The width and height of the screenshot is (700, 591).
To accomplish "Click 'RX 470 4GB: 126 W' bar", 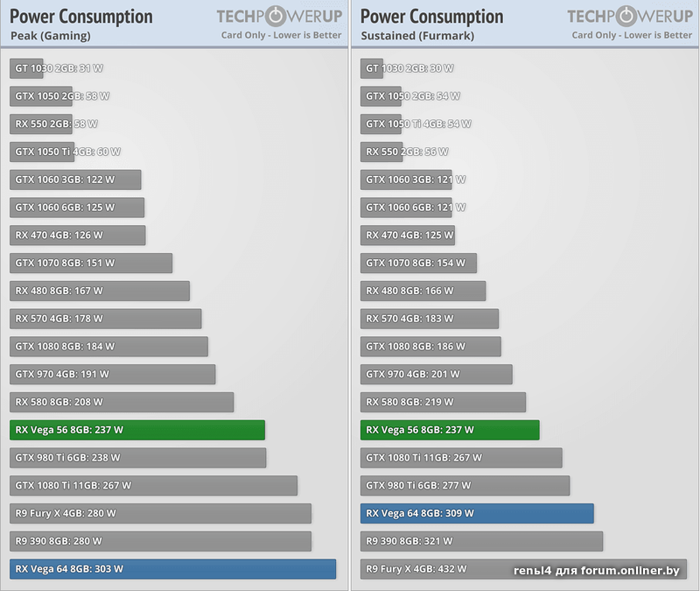I will point(78,235).
